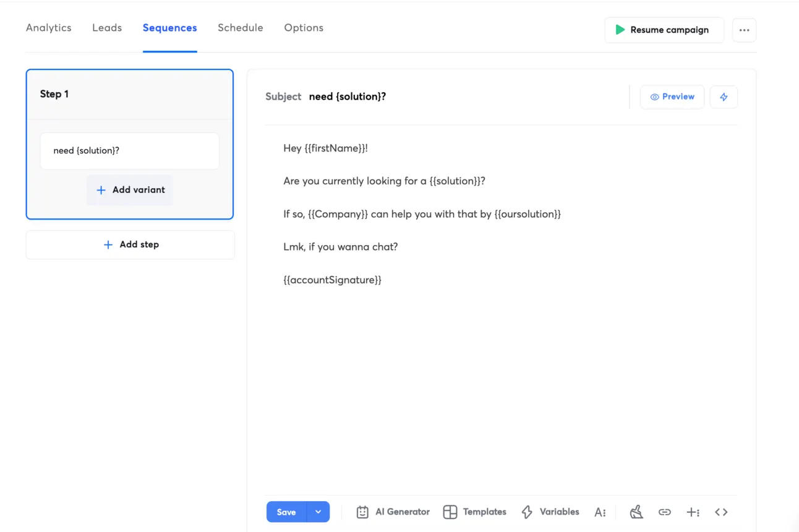Click the 'Step 1' heading

(54, 94)
